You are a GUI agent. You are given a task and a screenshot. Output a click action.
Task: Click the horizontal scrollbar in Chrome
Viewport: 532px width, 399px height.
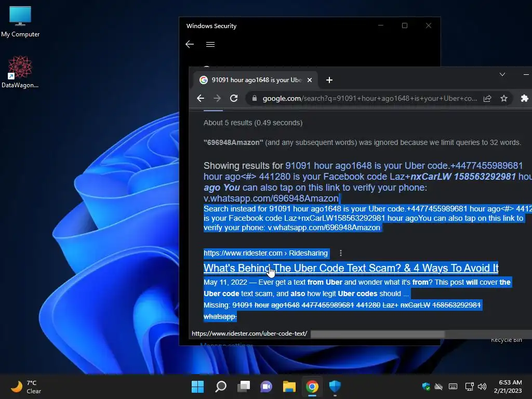point(377,334)
